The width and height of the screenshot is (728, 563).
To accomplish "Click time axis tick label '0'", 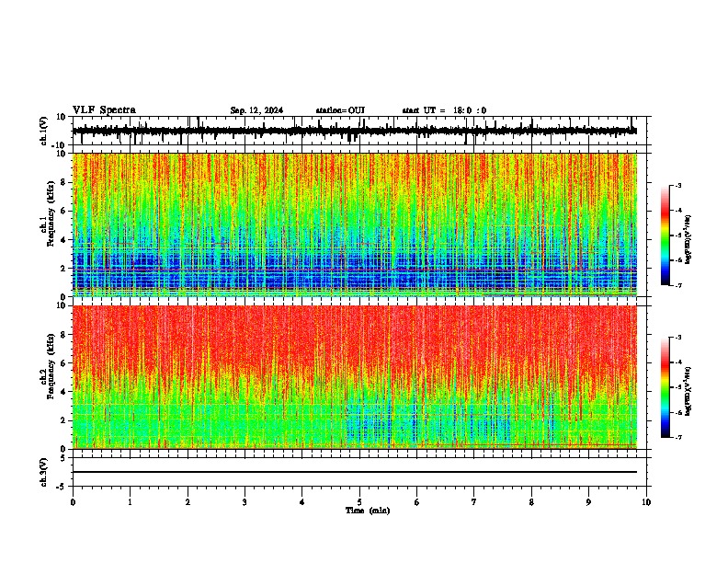I will [x=73, y=502].
